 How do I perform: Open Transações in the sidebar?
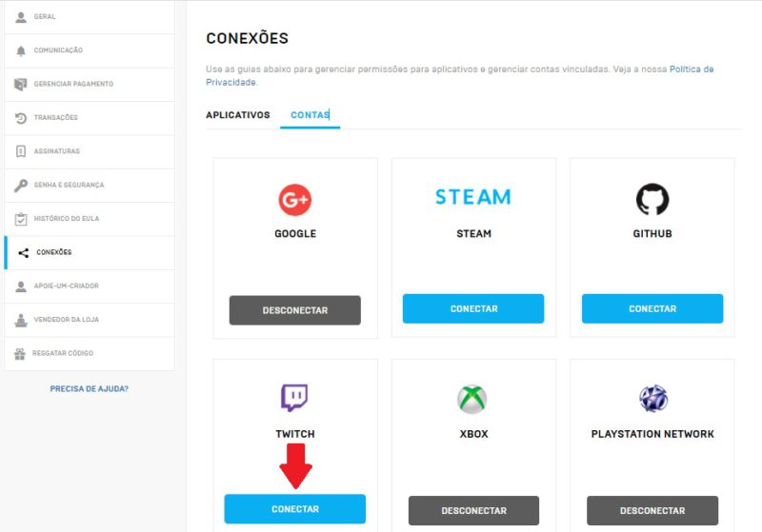point(90,117)
